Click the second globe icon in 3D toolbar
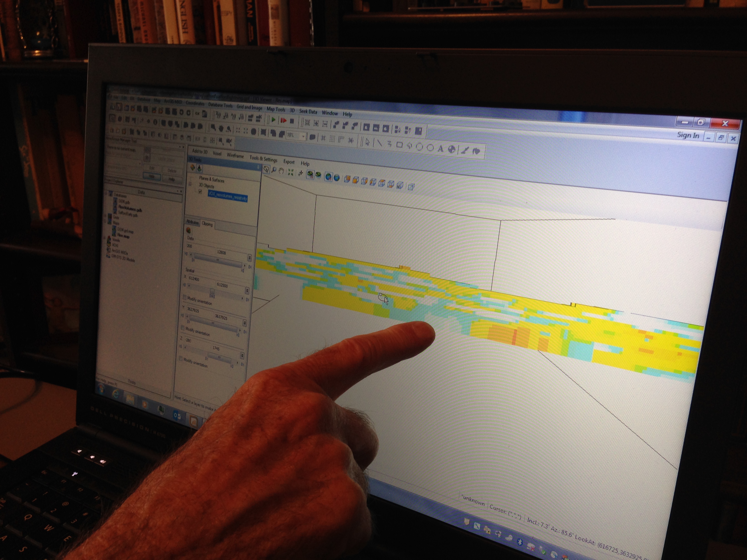This screenshot has height=560, width=747. 337,178
